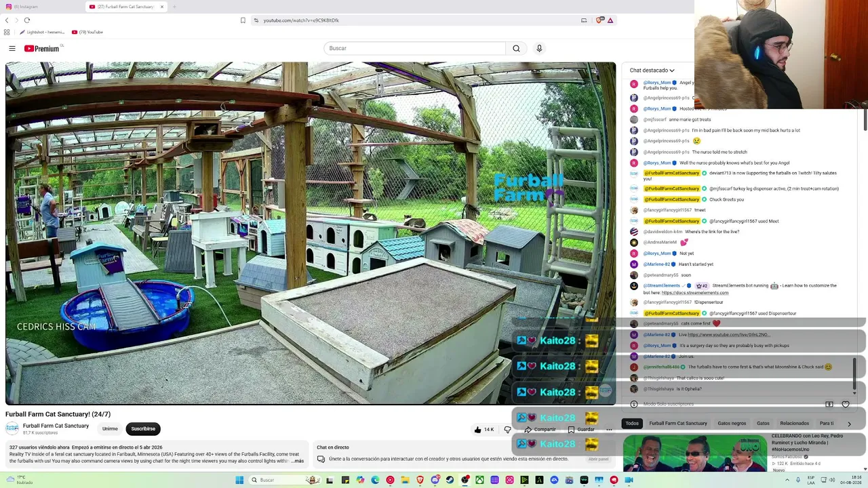Focus the Buscar search field

pos(415,48)
